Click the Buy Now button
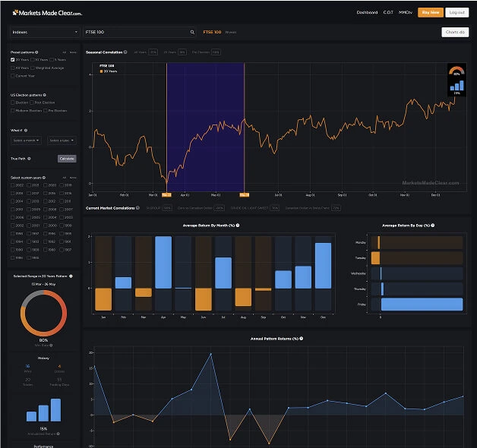 431,12
